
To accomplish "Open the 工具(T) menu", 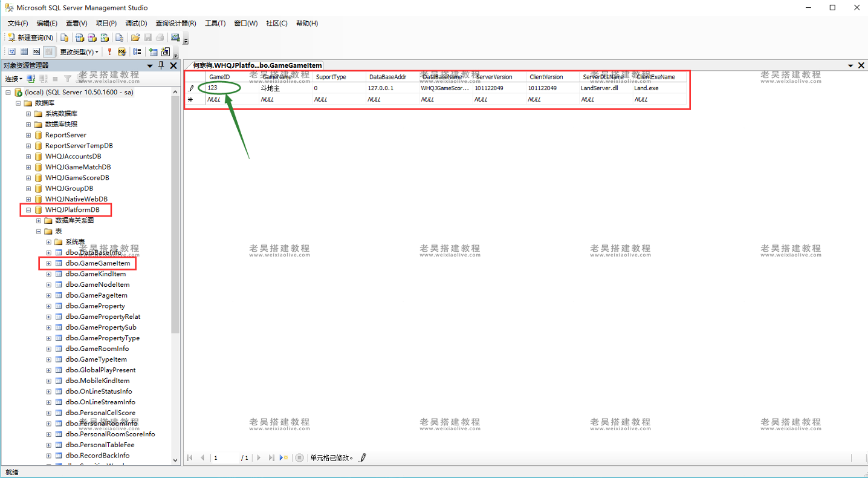I will coord(215,23).
